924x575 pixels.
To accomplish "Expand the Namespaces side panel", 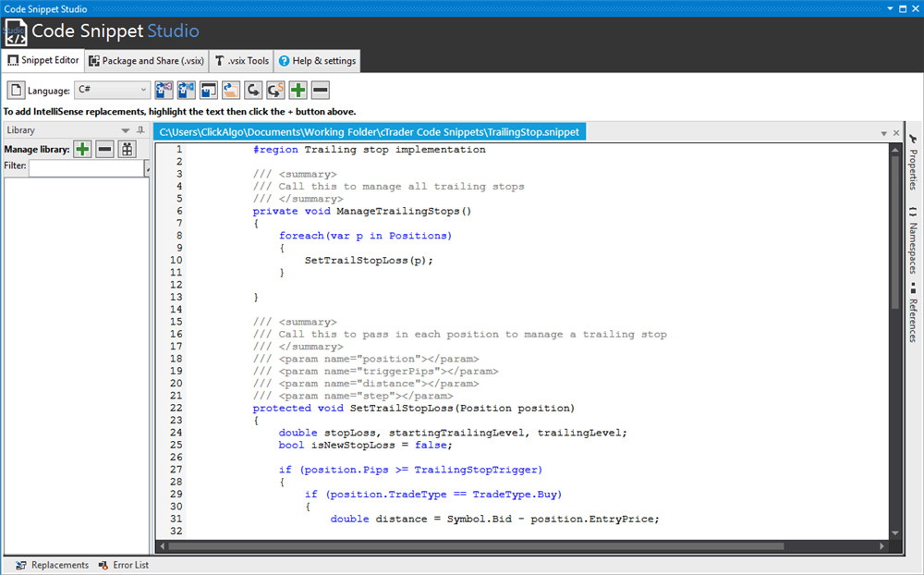I will (x=913, y=240).
